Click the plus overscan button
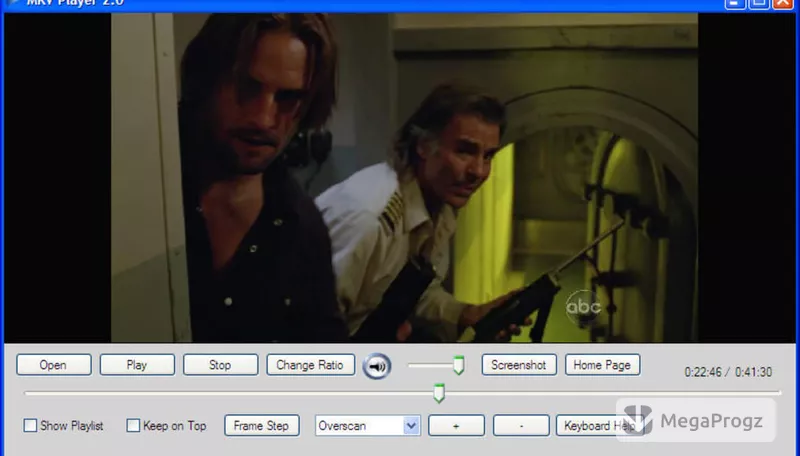This screenshot has width=800, height=456. point(456,425)
